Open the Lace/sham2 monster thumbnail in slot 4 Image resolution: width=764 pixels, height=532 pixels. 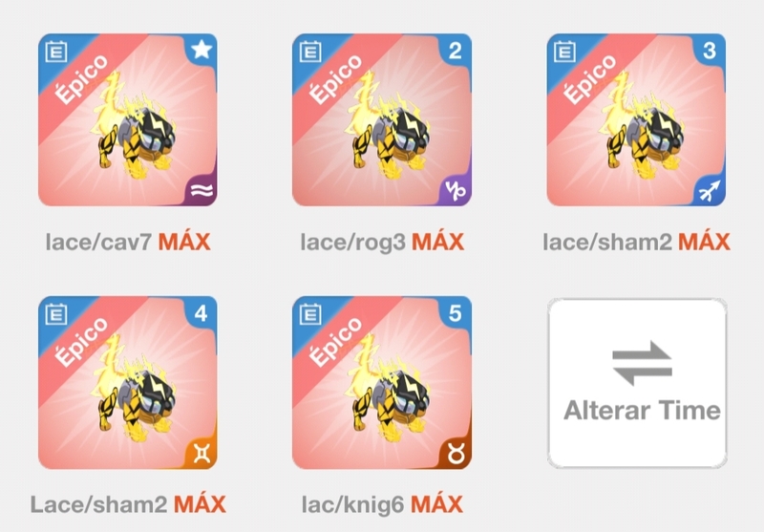tap(128, 382)
